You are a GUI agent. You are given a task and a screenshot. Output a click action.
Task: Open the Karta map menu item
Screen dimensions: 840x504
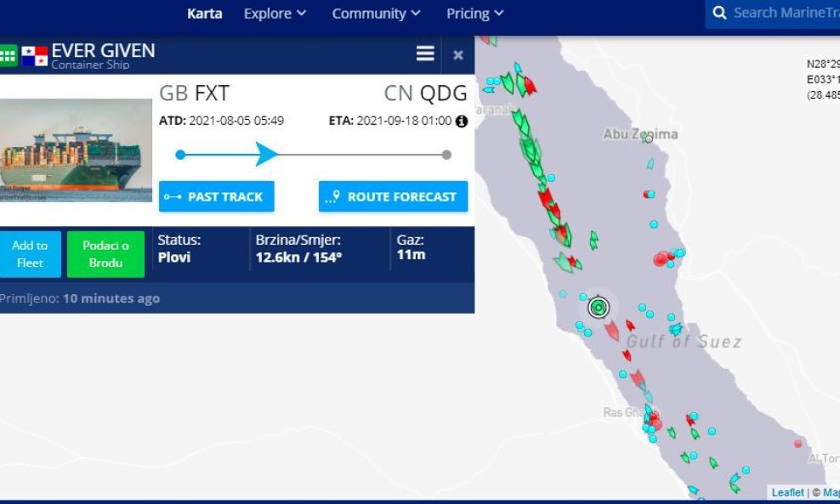(x=205, y=14)
